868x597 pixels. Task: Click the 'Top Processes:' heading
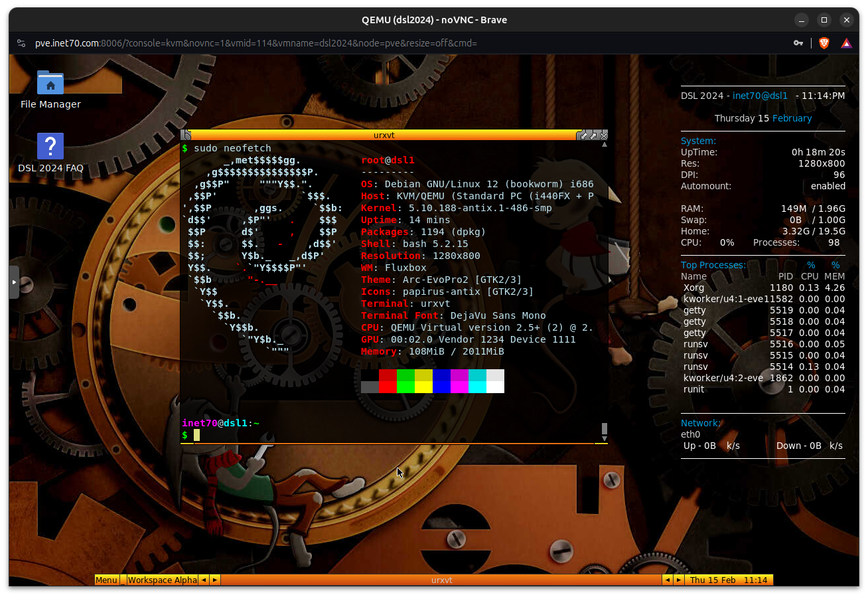[713, 265]
